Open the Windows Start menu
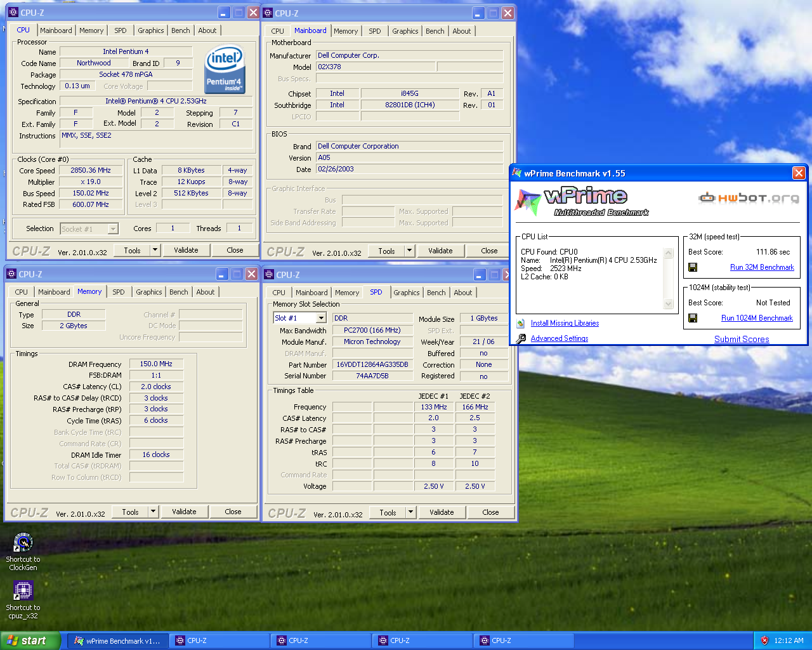This screenshot has width=812, height=650. (30, 640)
